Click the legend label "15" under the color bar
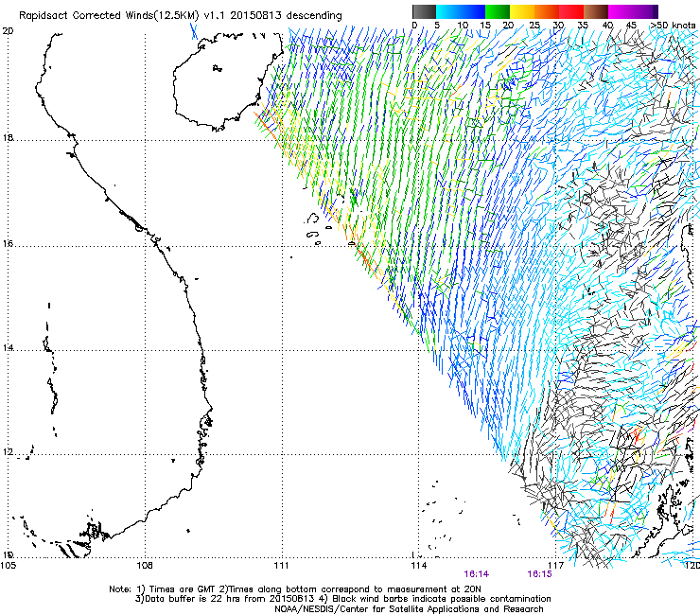The width and height of the screenshot is (700, 615). (485, 25)
